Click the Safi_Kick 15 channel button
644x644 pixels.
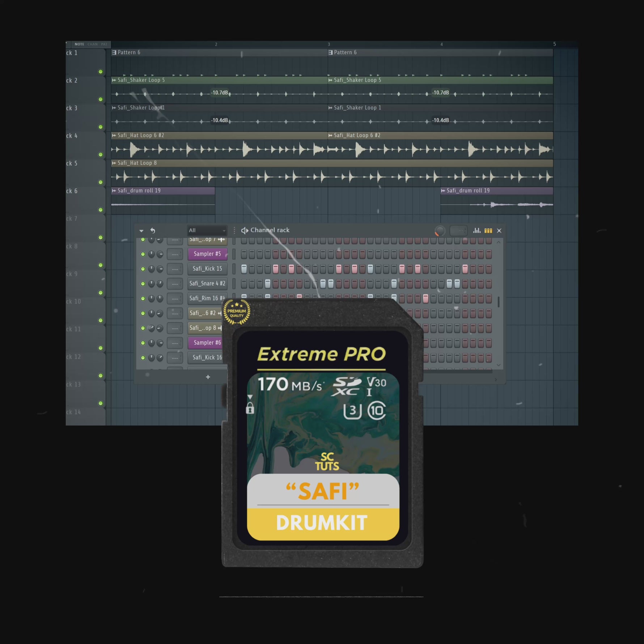(x=207, y=268)
